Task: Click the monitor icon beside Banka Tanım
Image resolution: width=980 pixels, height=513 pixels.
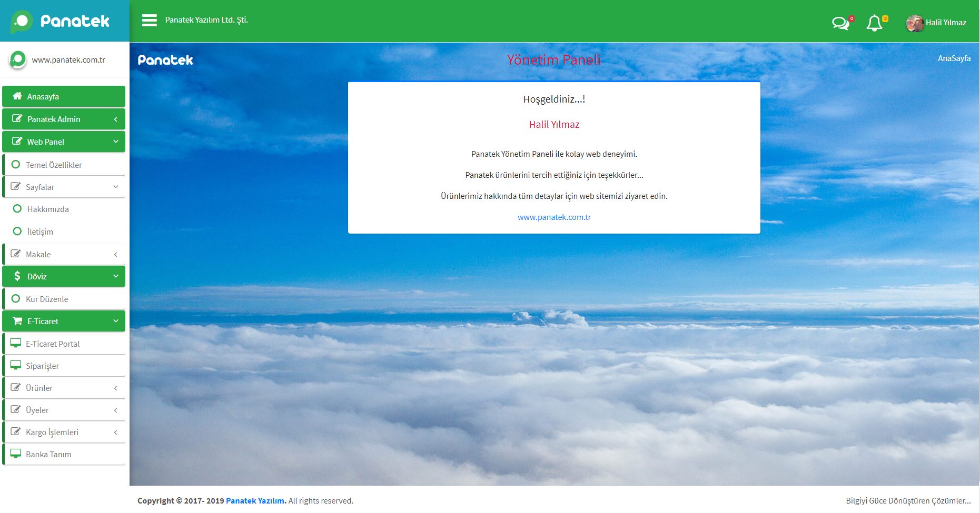Action: 16,454
